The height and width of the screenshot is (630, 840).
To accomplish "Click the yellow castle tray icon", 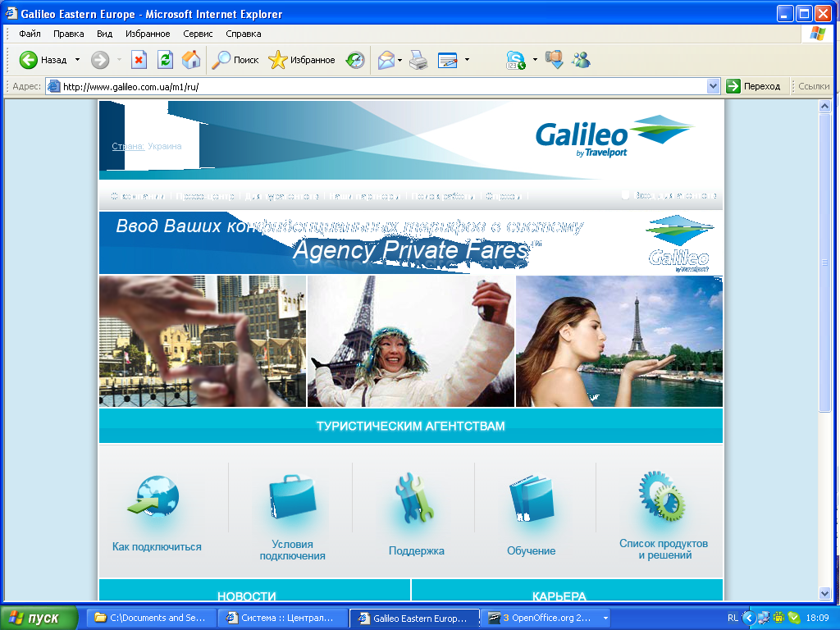I will click(778, 618).
